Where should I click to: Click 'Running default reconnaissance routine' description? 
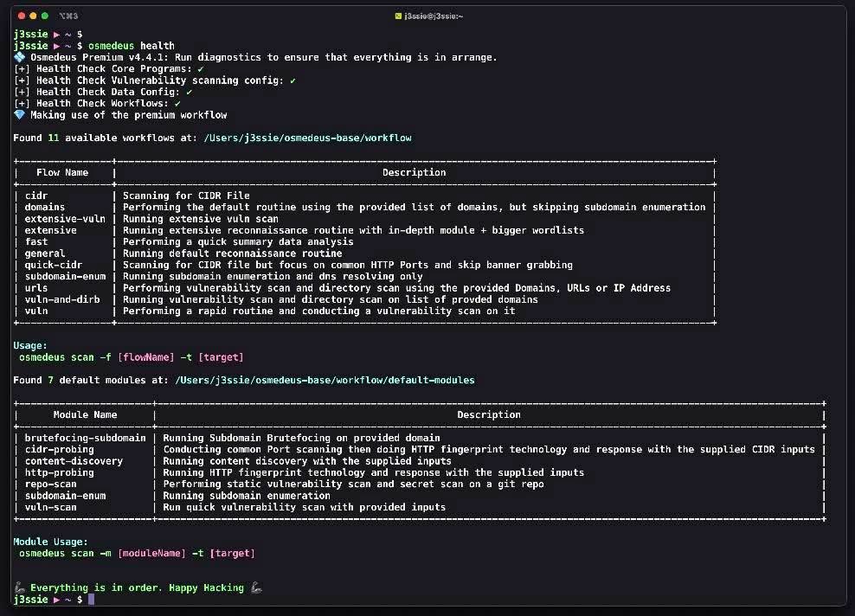(x=232, y=253)
